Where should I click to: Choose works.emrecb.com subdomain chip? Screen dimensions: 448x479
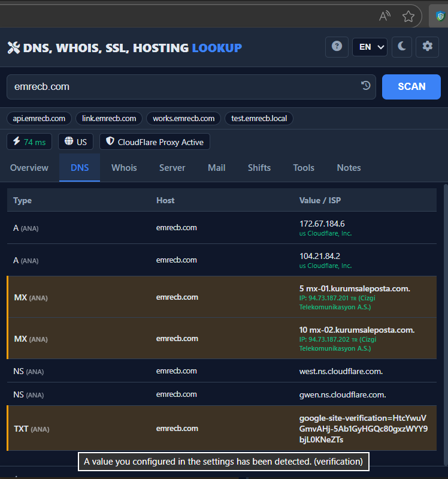pyautogui.click(x=183, y=118)
